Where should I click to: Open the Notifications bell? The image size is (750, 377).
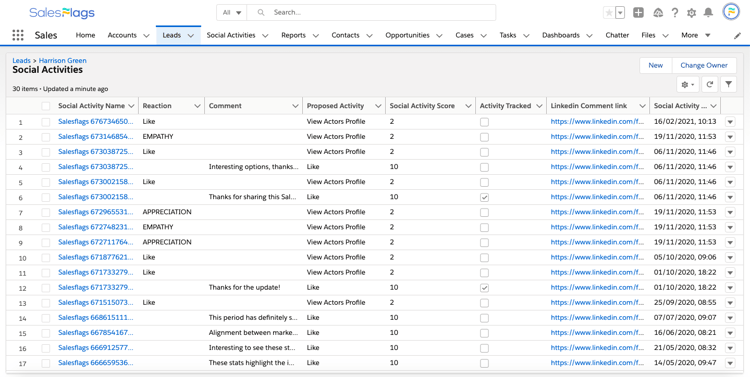pos(708,13)
